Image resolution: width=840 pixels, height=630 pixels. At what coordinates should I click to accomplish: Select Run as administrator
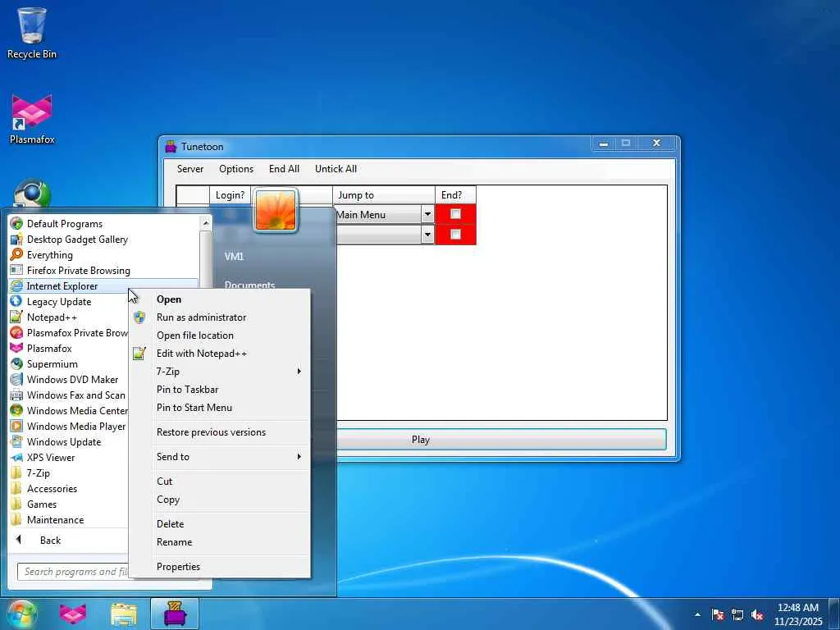click(220, 317)
